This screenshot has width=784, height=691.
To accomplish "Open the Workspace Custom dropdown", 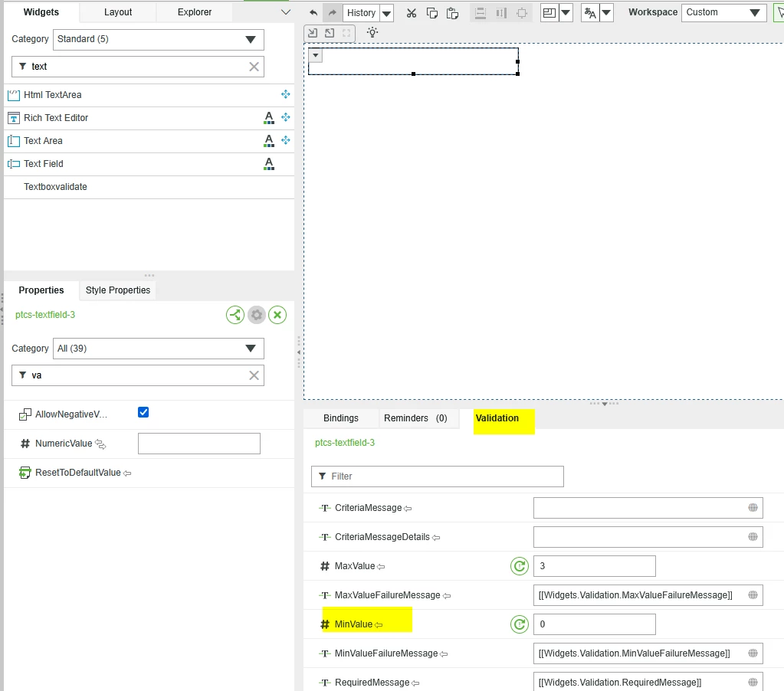I will 724,12.
